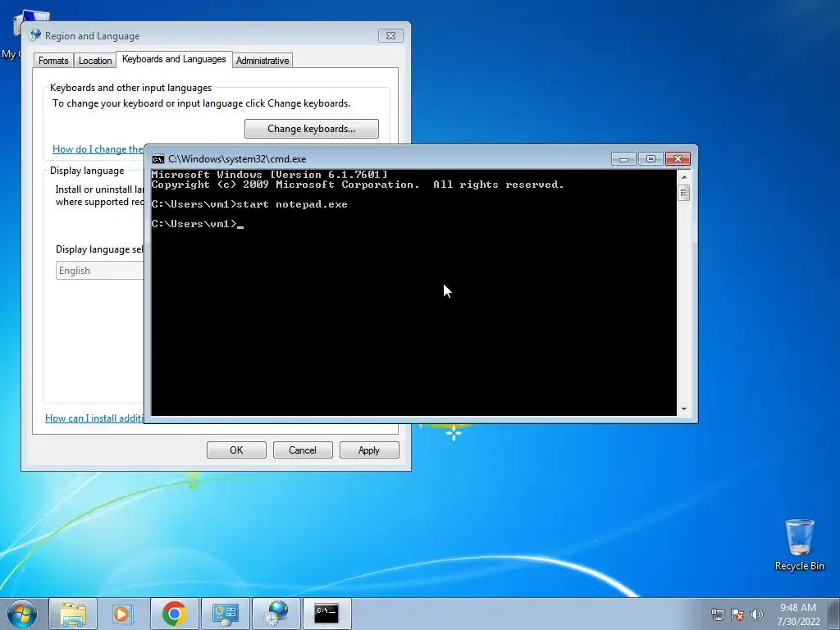Click Apply in Region and Language
Screen dimensions: 840x630
click(369, 450)
